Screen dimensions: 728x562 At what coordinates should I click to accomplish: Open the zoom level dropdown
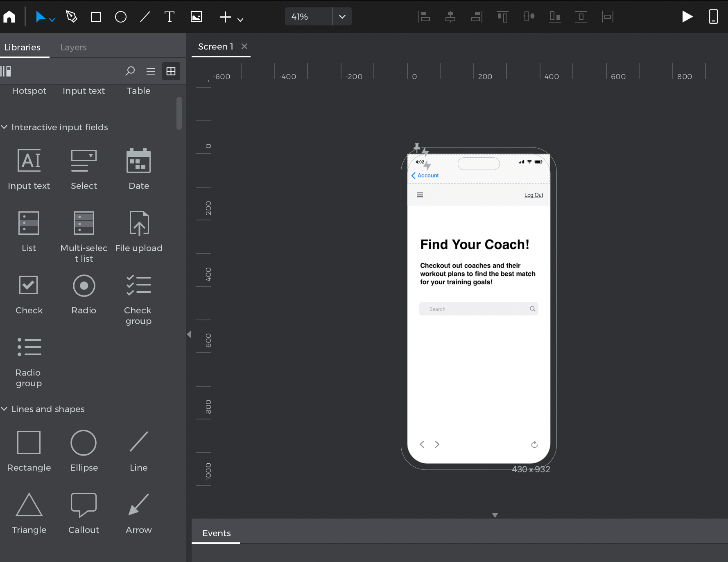342,16
